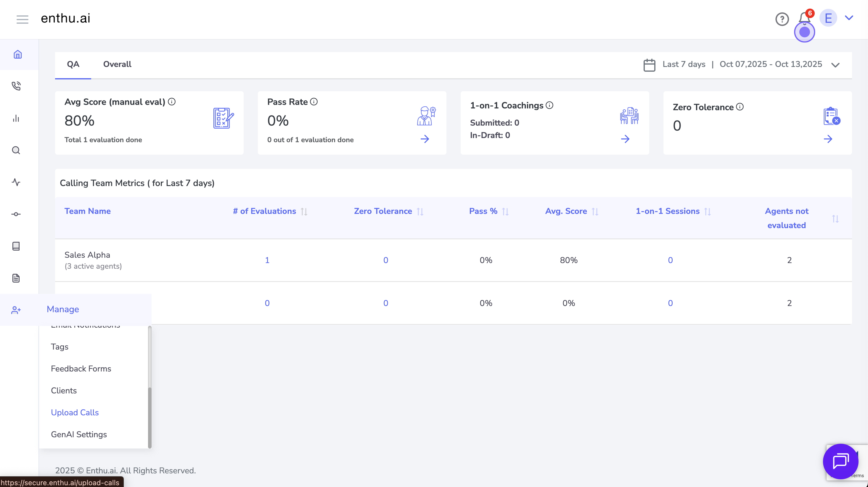Sort table by Avg. Score

pyautogui.click(x=595, y=212)
